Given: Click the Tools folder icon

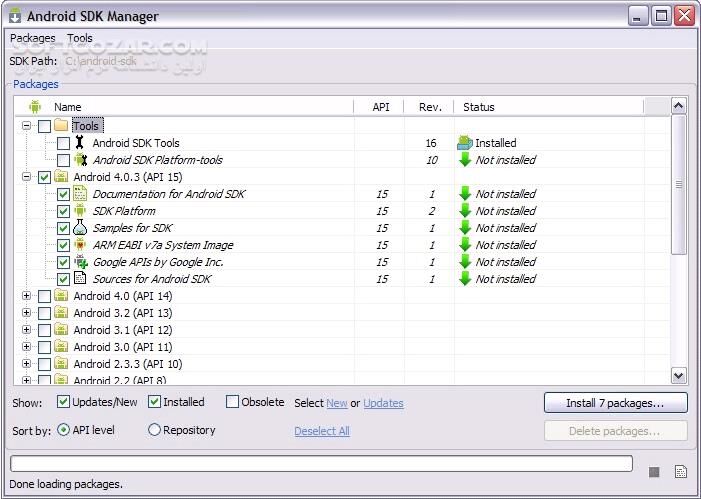Looking at the screenshot, I should (x=61, y=125).
